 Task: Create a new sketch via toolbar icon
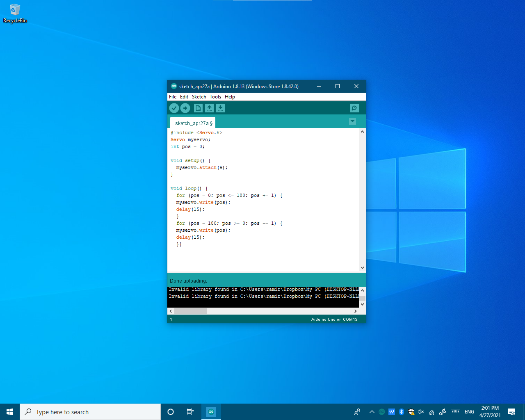point(198,108)
